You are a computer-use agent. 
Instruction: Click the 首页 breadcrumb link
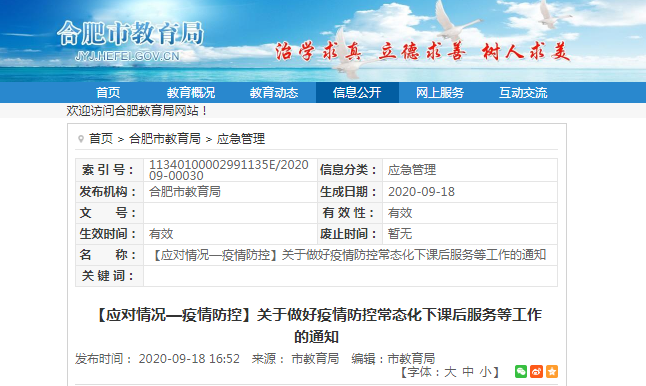point(101,139)
